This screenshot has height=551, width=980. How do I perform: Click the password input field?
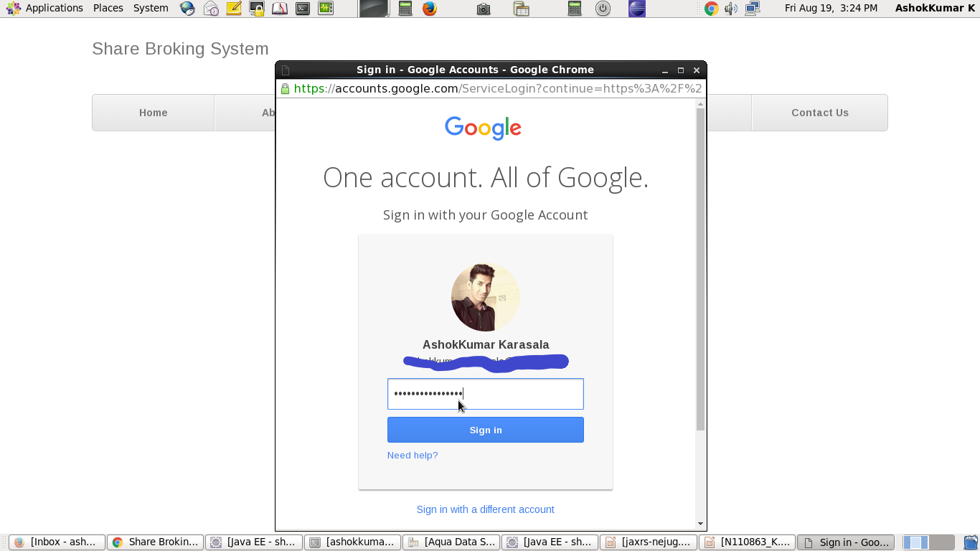[x=486, y=394]
